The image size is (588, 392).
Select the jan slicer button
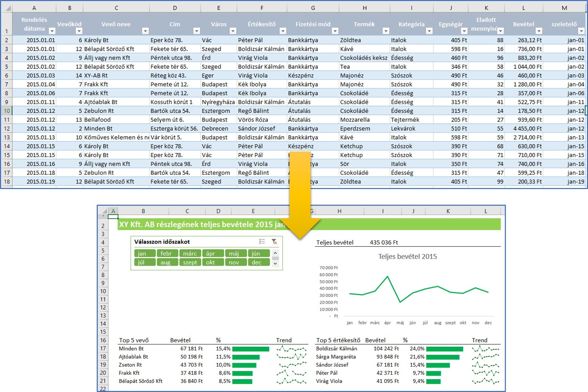(x=145, y=253)
